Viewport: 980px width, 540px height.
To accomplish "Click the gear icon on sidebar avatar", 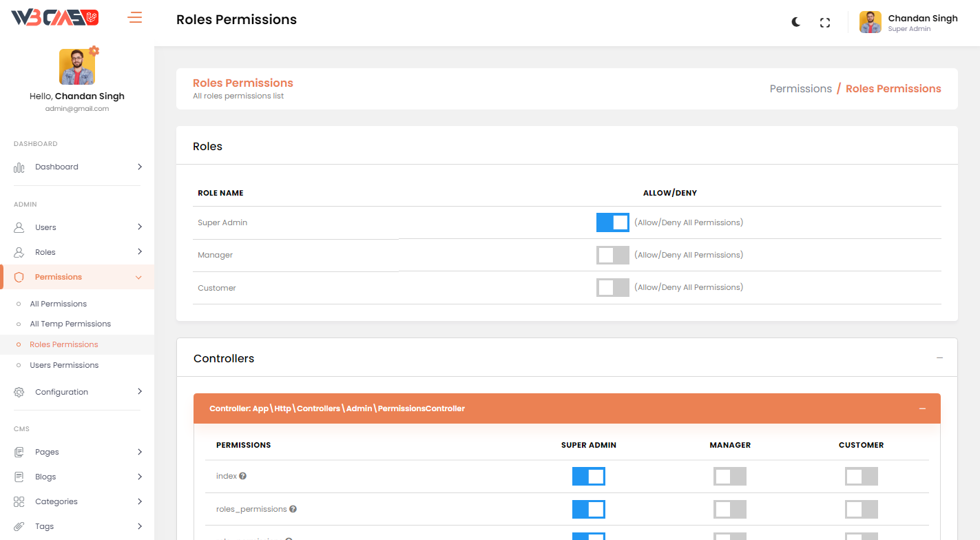I will tap(94, 51).
